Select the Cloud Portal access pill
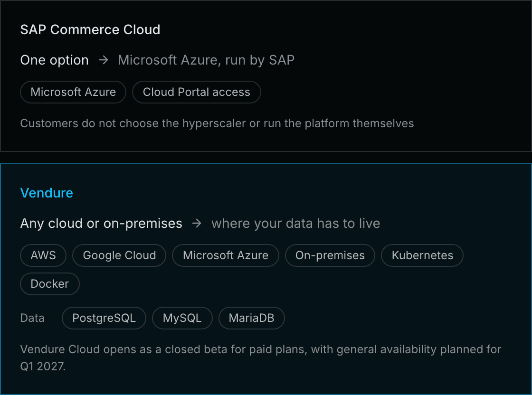 click(x=197, y=92)
